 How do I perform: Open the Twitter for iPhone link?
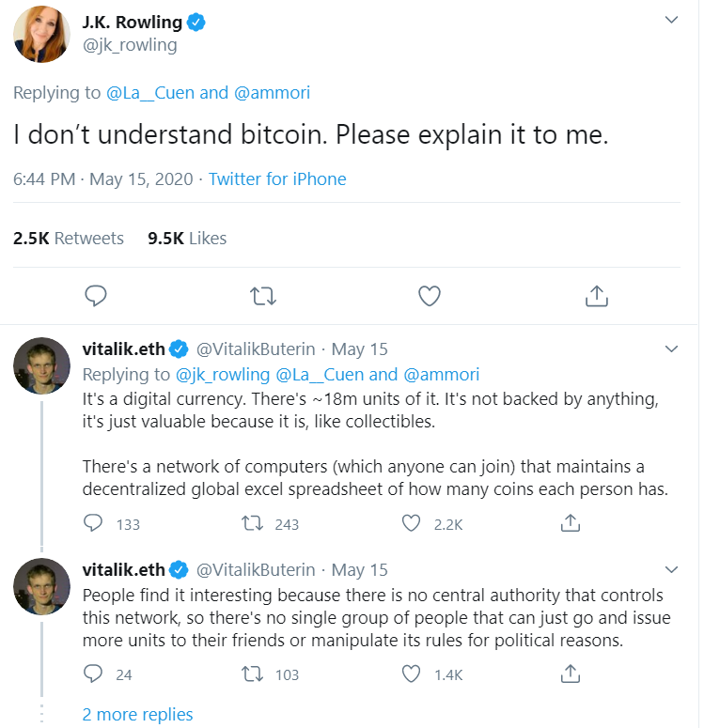(x=277, y=178)
